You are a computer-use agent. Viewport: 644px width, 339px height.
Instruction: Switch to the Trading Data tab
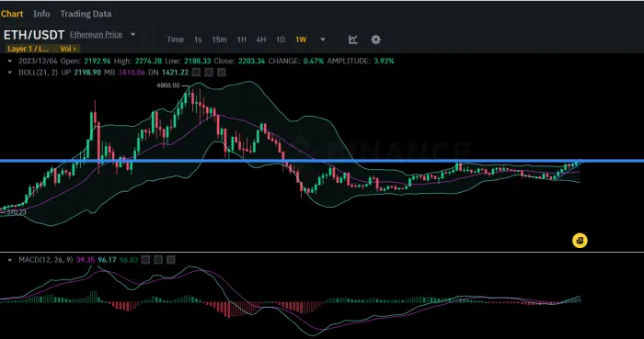[x=86, y=14]
